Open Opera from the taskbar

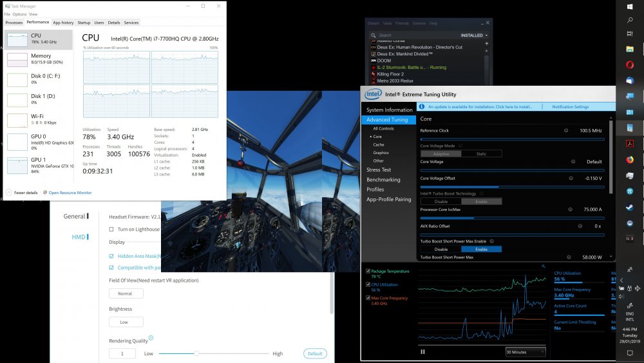pos(630,64)
